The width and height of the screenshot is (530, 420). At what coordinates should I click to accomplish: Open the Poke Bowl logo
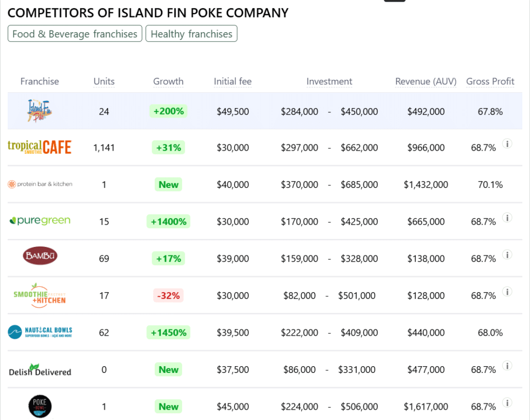coord(40,407)
